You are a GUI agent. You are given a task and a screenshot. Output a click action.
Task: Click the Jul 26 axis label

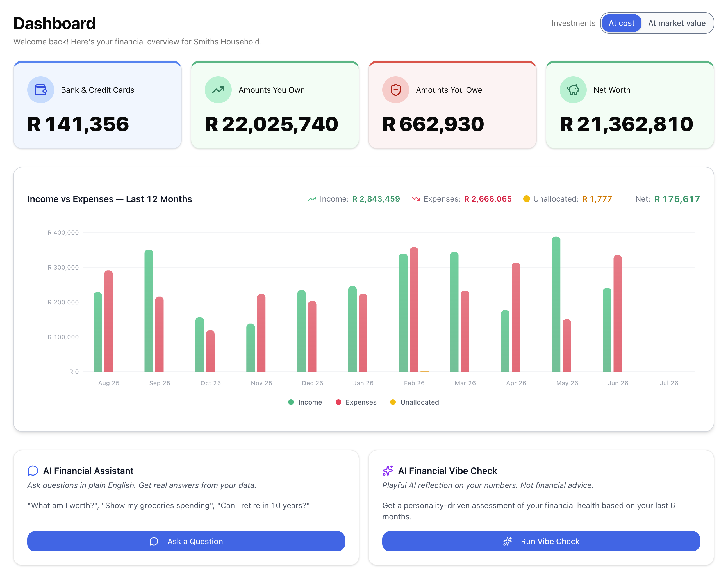pyautogui.click(x=669, y=383)
